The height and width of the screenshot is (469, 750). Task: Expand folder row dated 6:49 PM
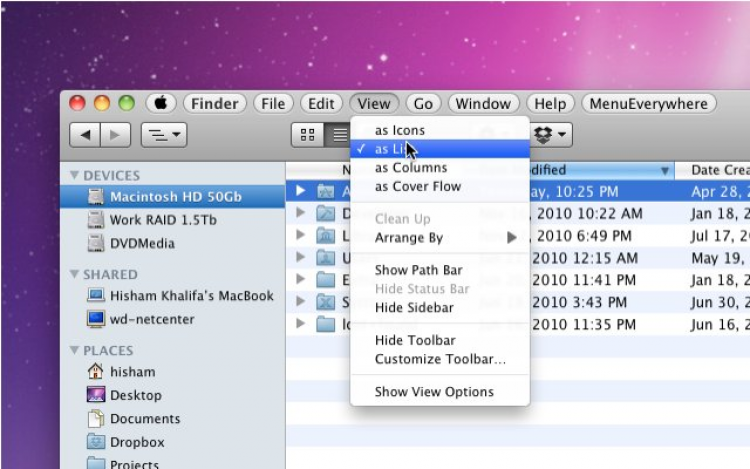(x=300, y=235)
